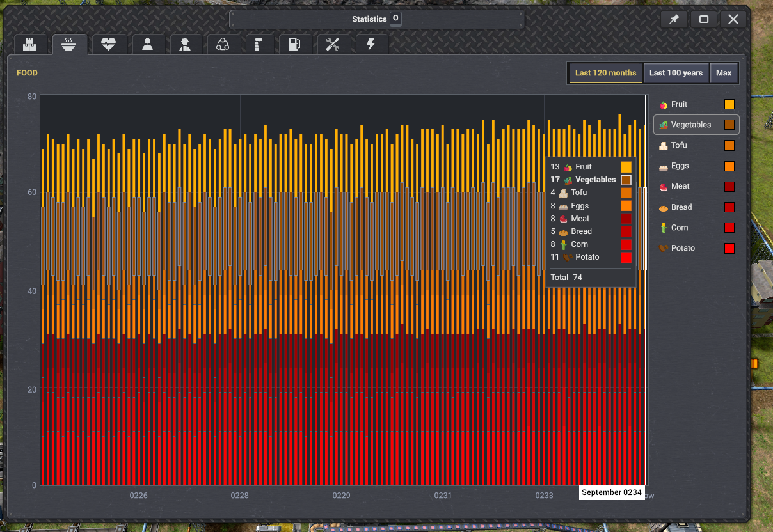Click the 0233 year label on x-axis
This screenshot has height=532, width=773.
click(x=544, y=496)
